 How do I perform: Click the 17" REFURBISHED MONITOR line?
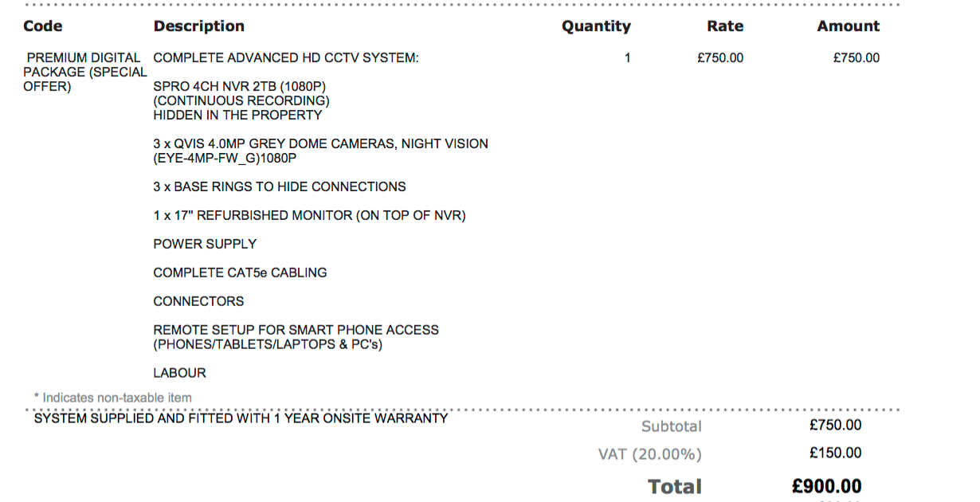click(x=309, y=215)
